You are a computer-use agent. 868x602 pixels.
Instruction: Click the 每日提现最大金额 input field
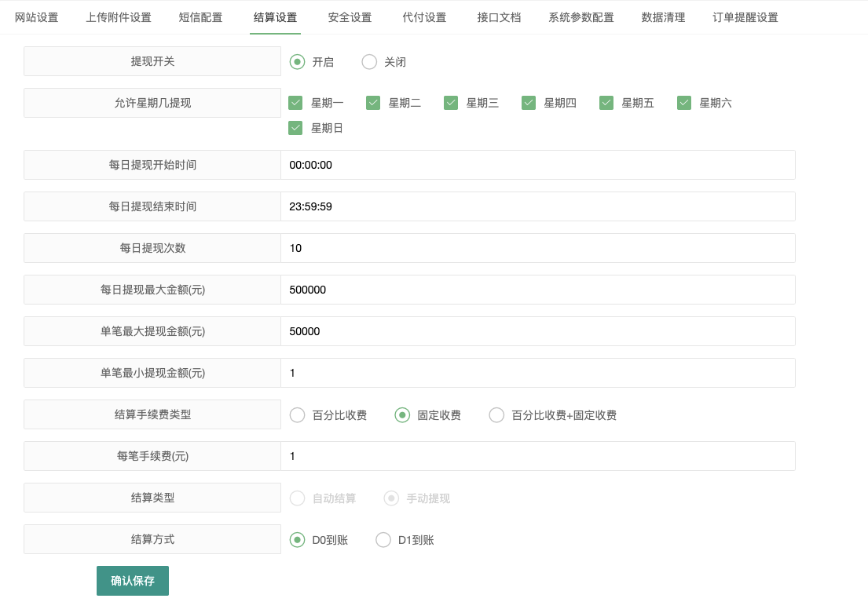(539, 290)
